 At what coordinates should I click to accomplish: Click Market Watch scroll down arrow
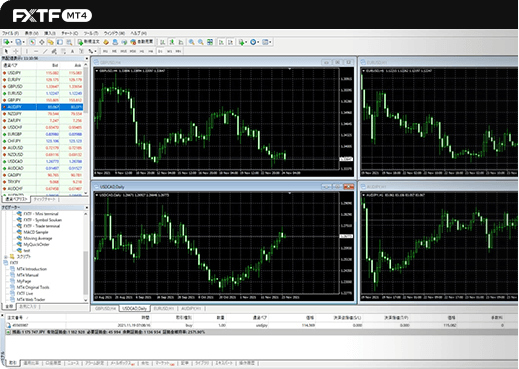point(86,193)
